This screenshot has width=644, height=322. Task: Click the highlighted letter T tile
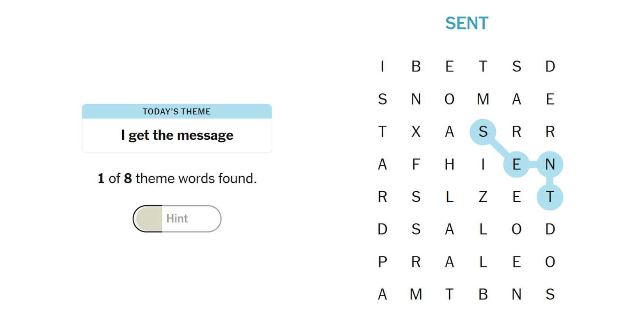tap(550, 197)
